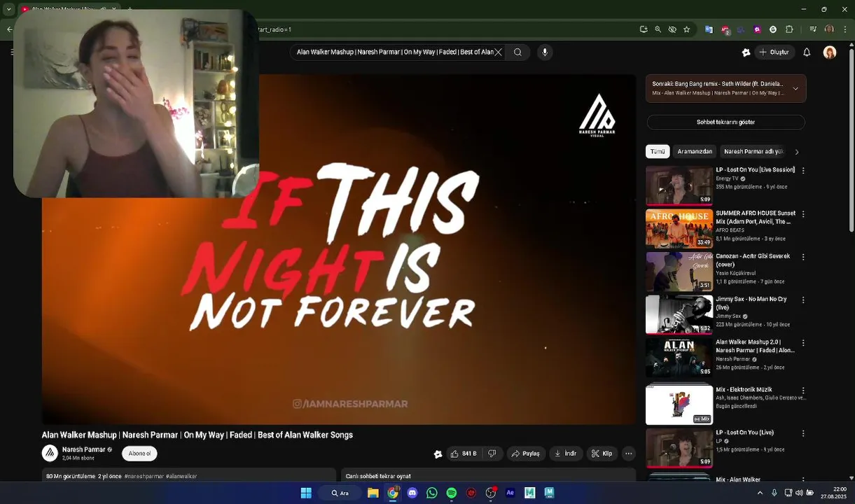Click the taskbar volume icon
Image resolution: width=855 pixels, height=504 pixels.
(x=800, y=493)
